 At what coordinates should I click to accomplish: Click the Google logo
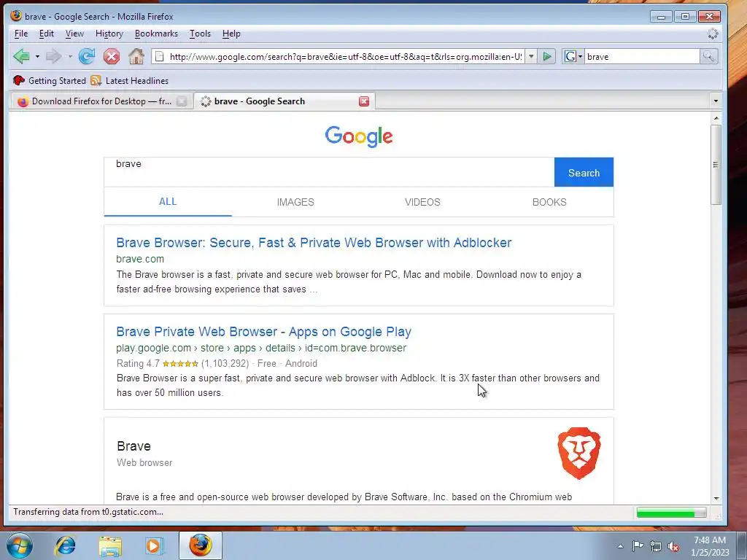pos(359,136)
